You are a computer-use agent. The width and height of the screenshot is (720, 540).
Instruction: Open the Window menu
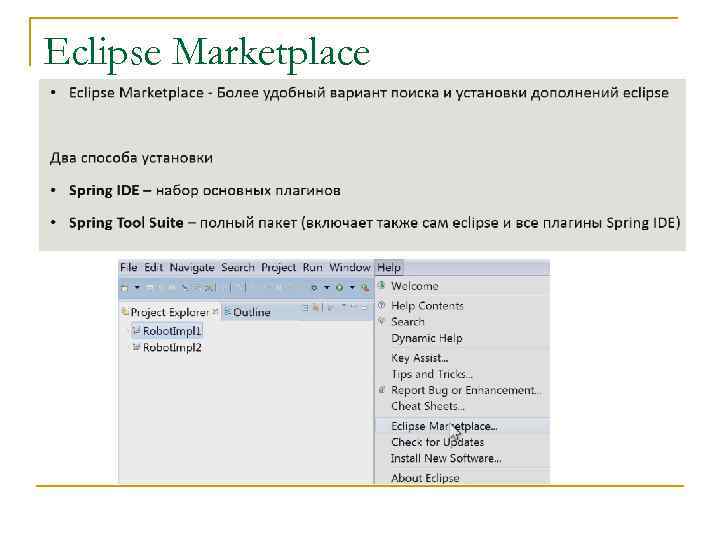[349, 267]
